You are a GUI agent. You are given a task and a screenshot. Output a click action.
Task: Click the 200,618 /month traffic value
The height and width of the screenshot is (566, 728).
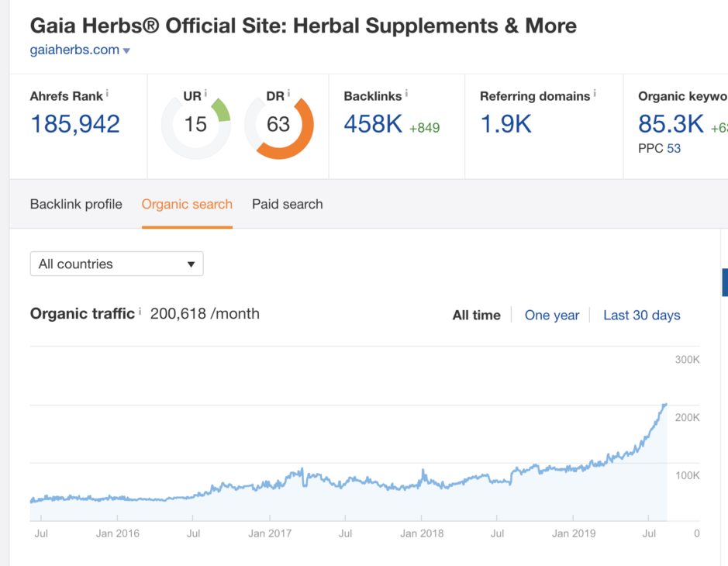pyautogui.click(x=205, y=314)
